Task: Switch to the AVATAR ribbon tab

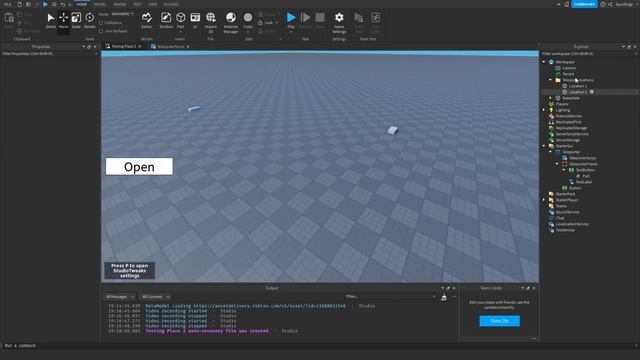Action: (x=120, y=4)
